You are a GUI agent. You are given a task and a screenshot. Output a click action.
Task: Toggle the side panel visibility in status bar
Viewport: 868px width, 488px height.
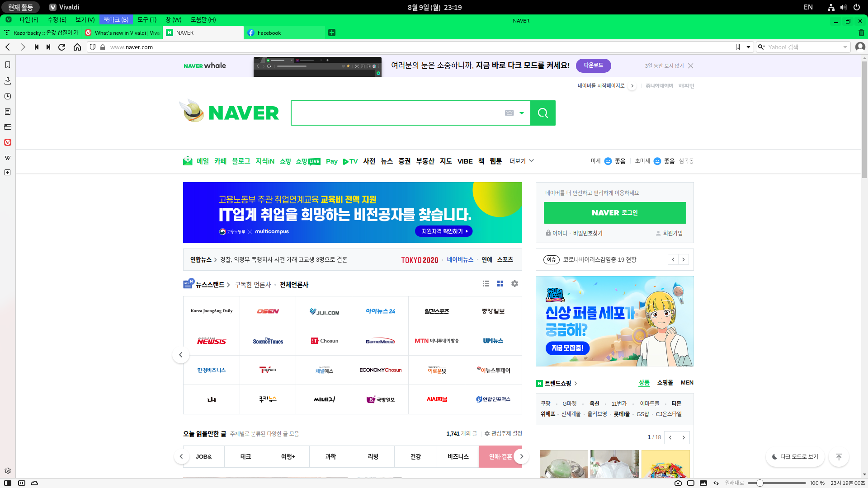(8, 483)
